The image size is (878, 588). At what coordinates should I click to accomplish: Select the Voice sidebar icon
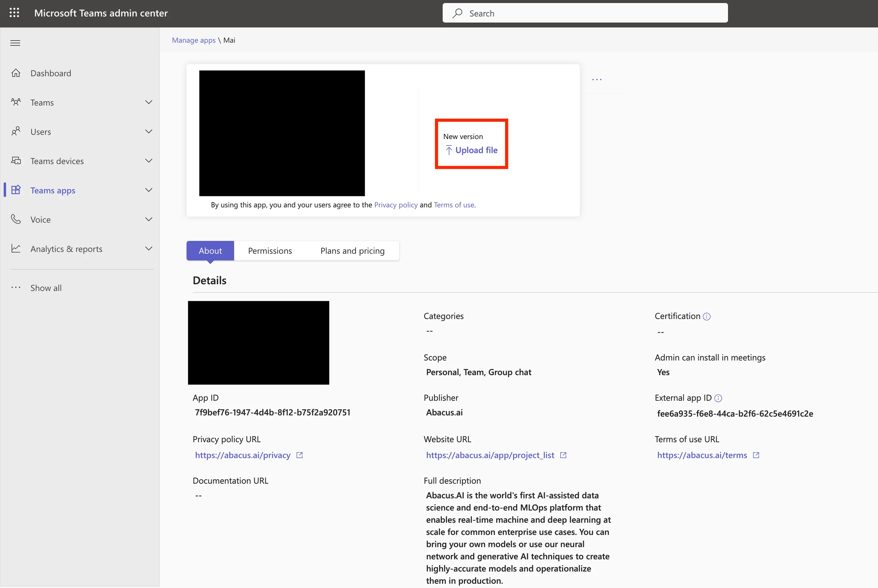[x=16, y=219]
